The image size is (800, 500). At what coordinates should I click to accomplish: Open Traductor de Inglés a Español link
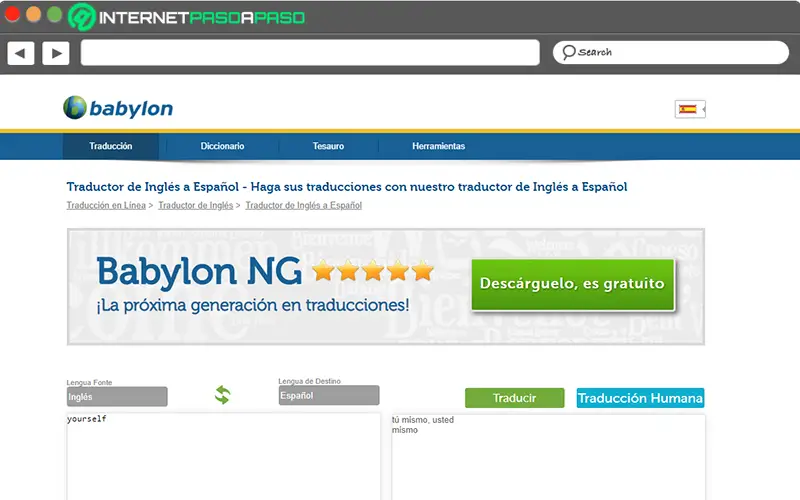coord(304,205)
